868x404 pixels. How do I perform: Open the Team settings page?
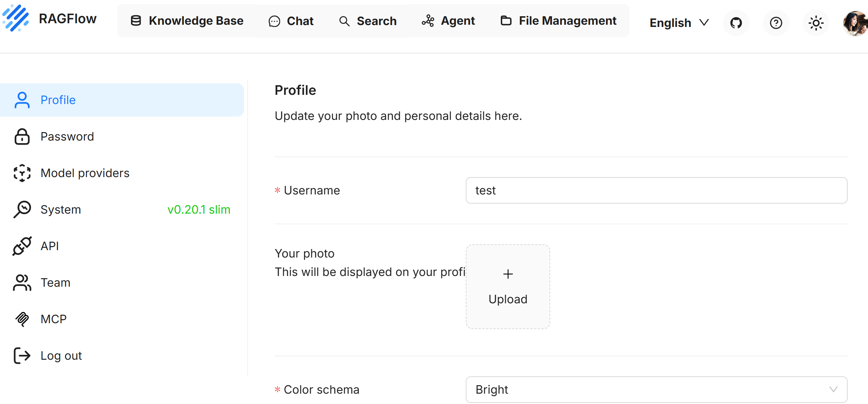(55, 283)
